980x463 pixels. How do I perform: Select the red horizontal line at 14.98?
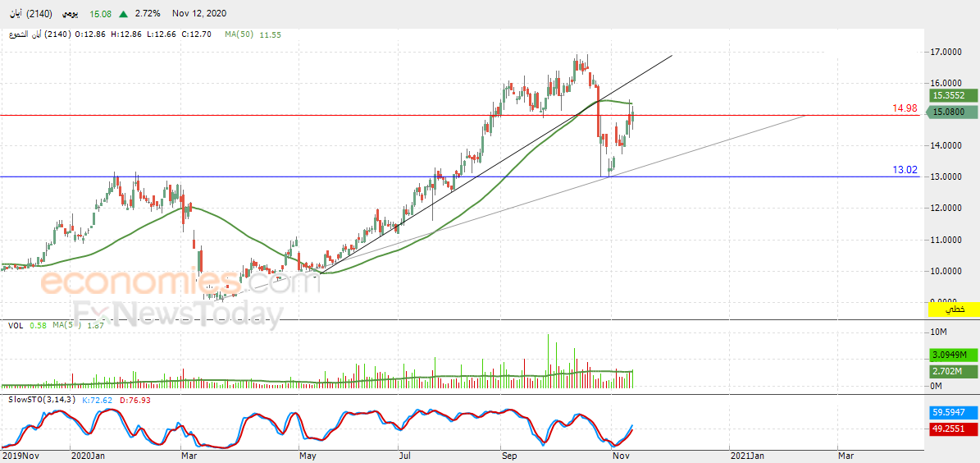[x=459, y=115]
